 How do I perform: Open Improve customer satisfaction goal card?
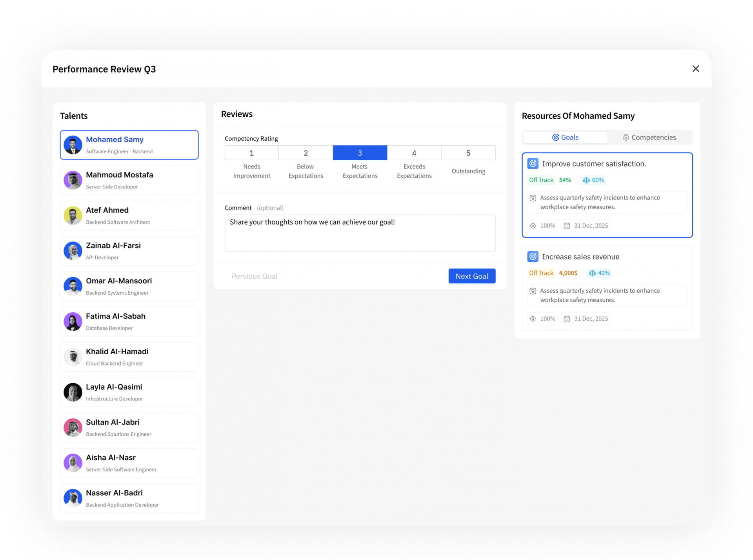click(607, 195)
